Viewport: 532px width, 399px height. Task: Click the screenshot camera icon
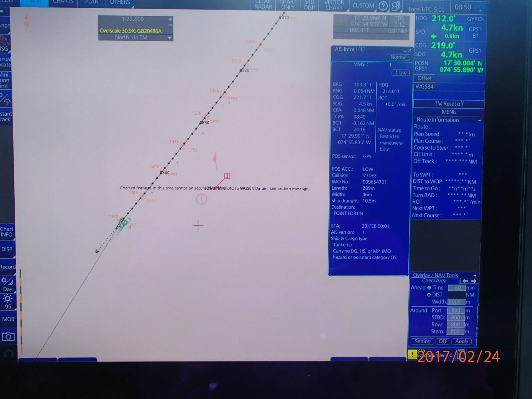click(x=8, y=337)
